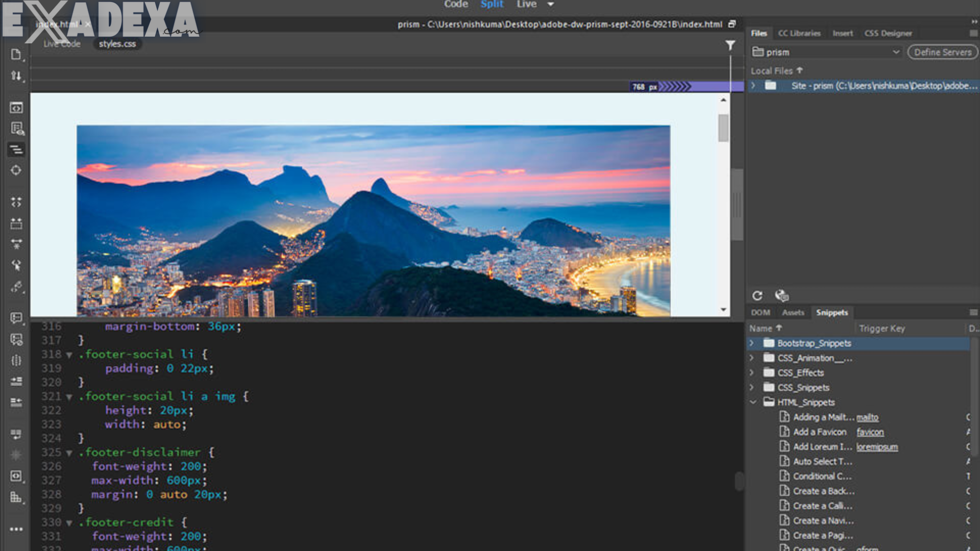Click the filter funnel icon above the document
Viewport: 980px width, 551px height.
tap(731, 45)
